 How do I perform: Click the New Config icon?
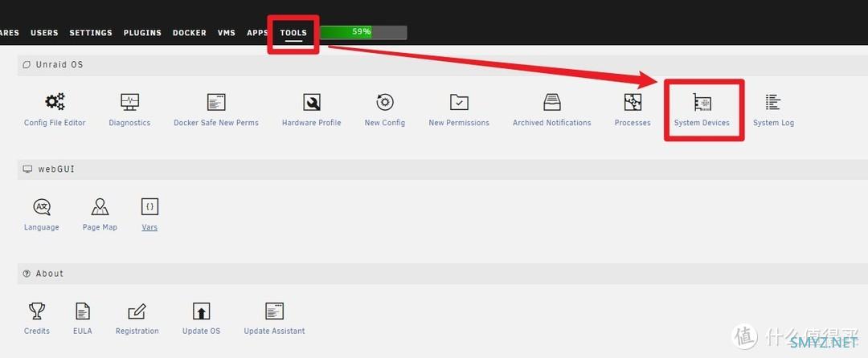384,103
